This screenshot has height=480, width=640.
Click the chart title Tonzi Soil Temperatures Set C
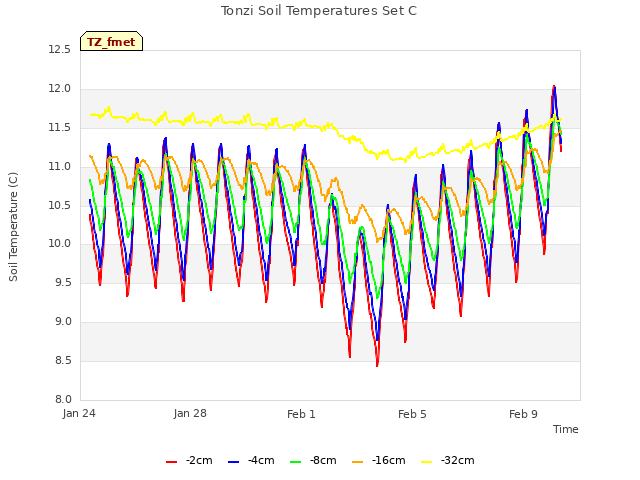pyautogui.click(x=319, y=11)
